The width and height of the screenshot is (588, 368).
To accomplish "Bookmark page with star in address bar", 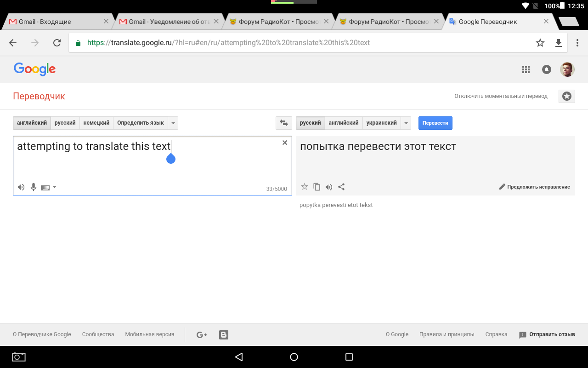I will click(540, 43).
